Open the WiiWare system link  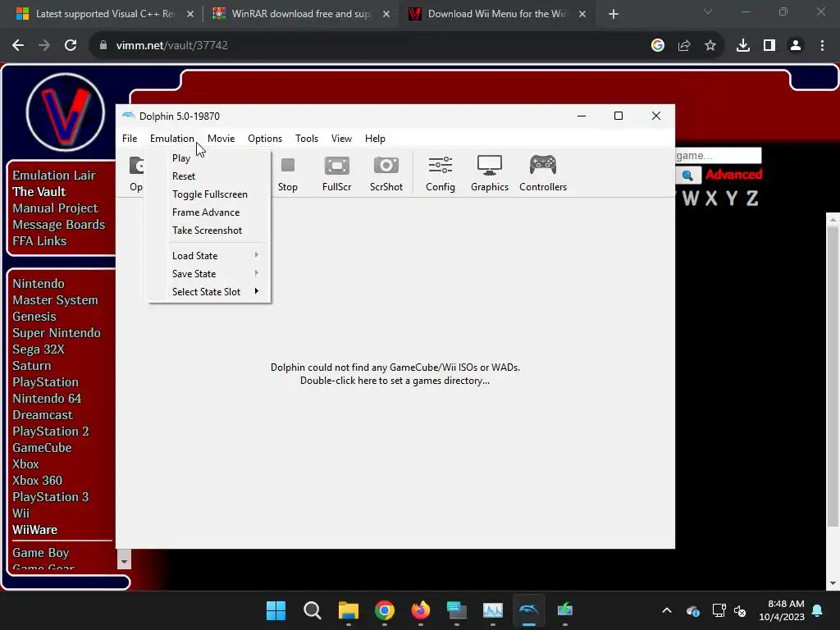34,529
